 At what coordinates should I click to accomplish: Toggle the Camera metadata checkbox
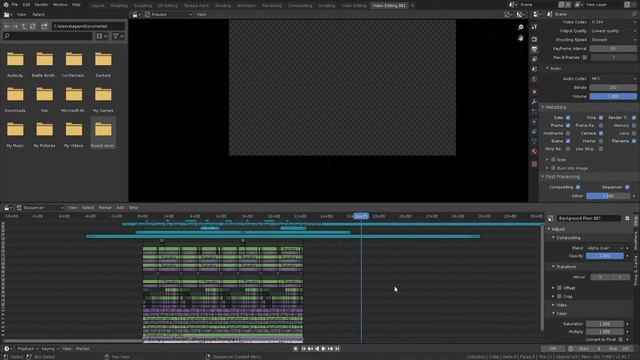click(x=601, y=133)
